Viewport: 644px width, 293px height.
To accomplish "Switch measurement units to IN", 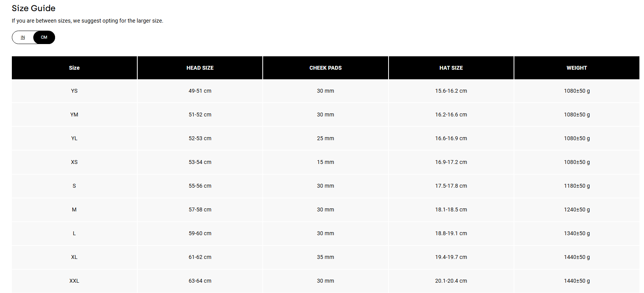I will click(x=23, y=38).
